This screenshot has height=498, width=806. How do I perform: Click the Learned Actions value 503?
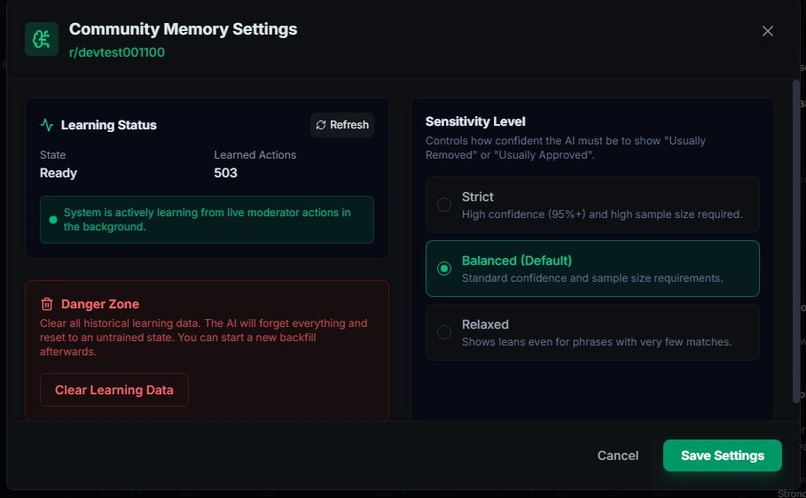click(226, 173)
